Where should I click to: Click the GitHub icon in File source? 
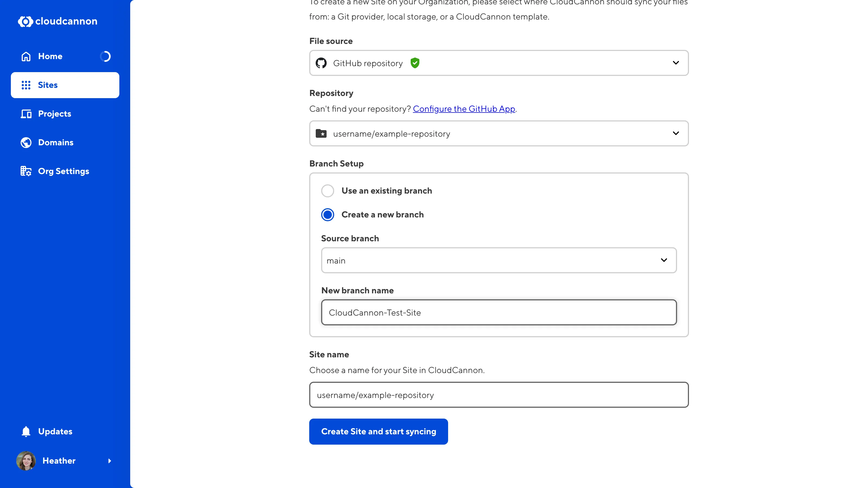pos(321,63)
